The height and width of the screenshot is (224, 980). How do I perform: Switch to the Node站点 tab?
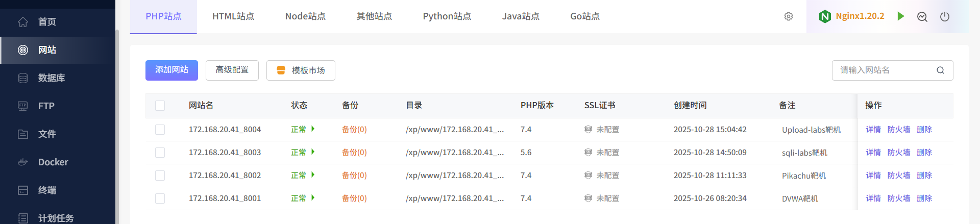tap(305, 16)
